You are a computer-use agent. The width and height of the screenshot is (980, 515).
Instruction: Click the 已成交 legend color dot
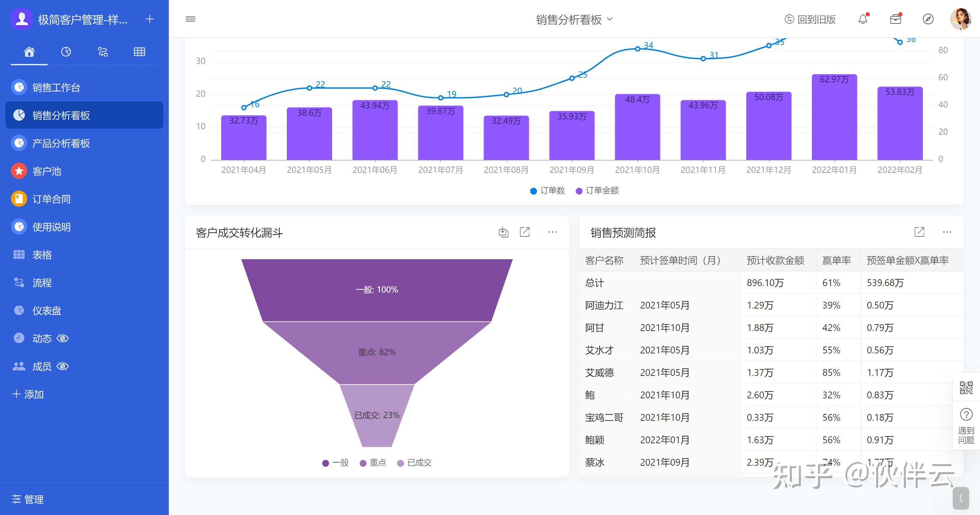click(400, 463)
